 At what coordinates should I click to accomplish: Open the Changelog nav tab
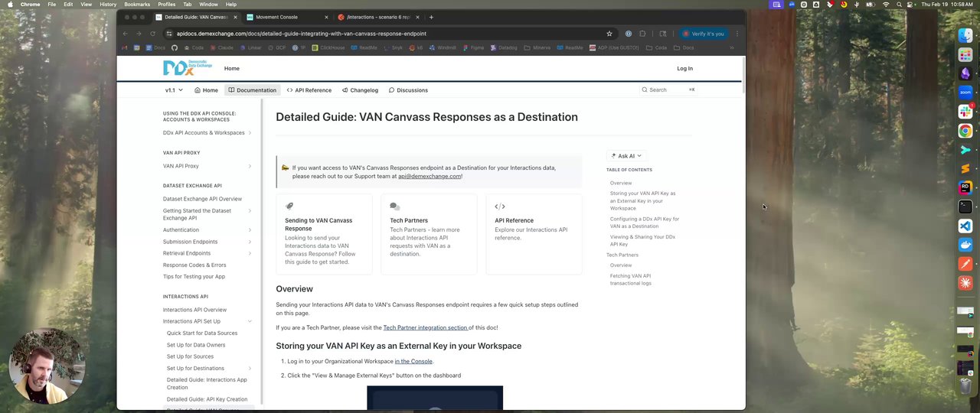pos(360,90)
